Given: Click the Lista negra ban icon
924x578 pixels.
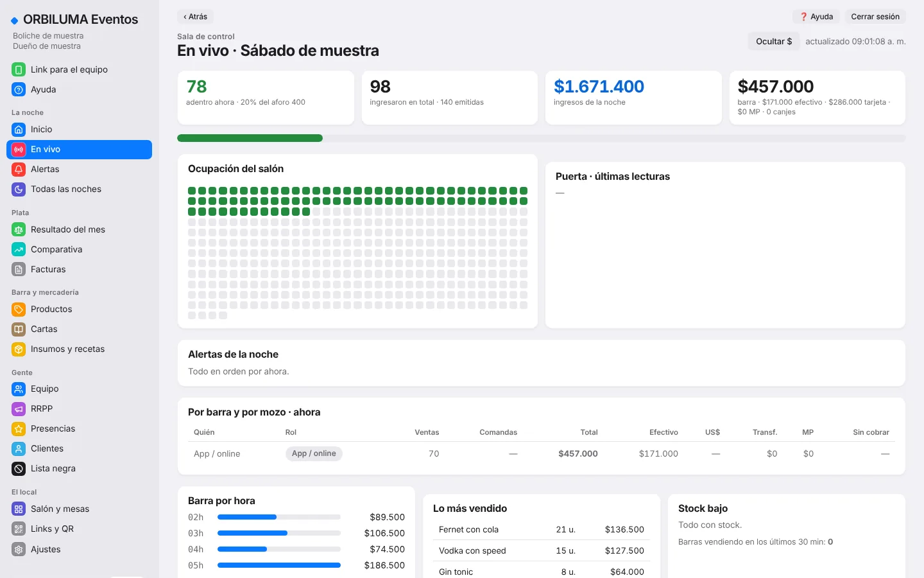Looking at the screenshot, I should coord(19,468).
